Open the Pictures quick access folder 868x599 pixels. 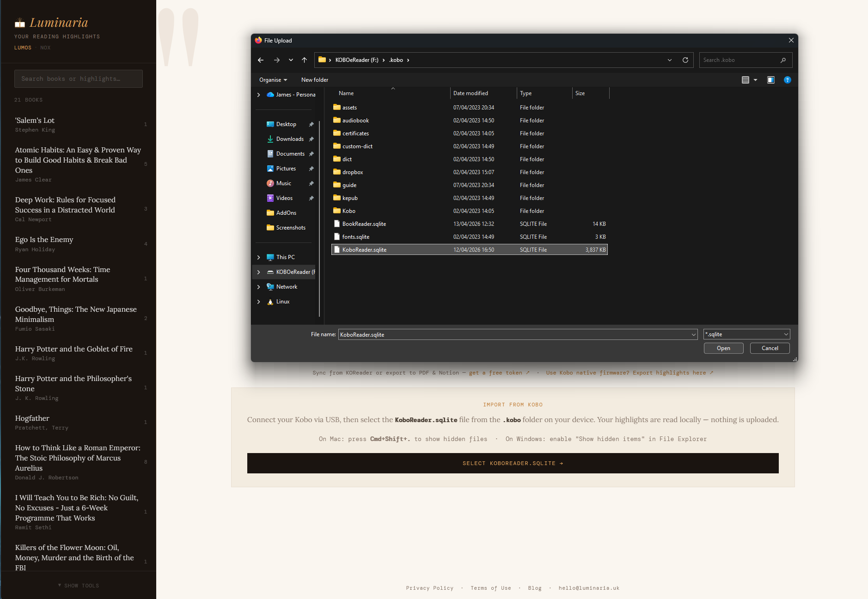point(286,169)
